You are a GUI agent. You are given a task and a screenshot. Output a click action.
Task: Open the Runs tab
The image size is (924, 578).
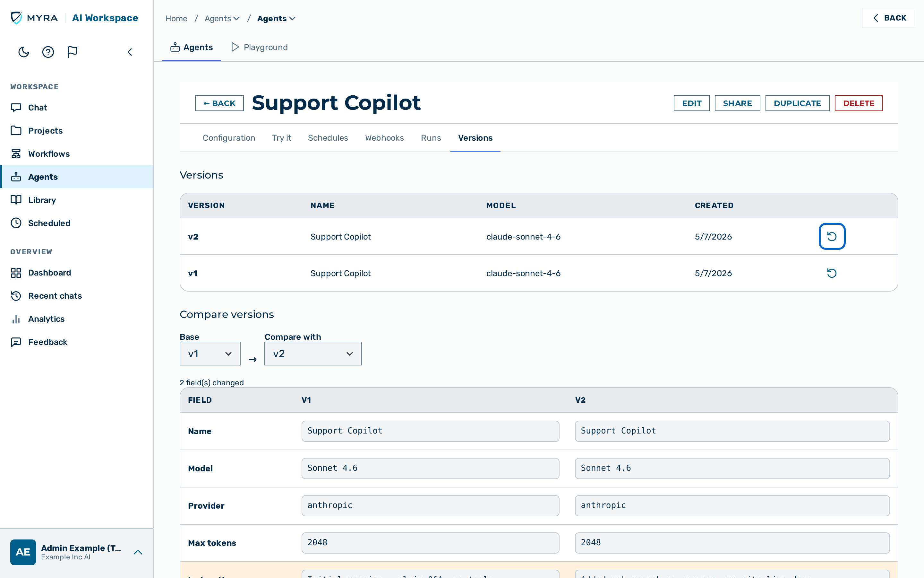point(431,138)
